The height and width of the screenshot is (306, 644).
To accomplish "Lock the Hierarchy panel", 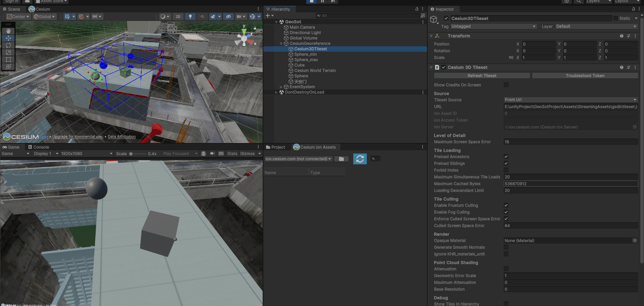I will (417, 9).
